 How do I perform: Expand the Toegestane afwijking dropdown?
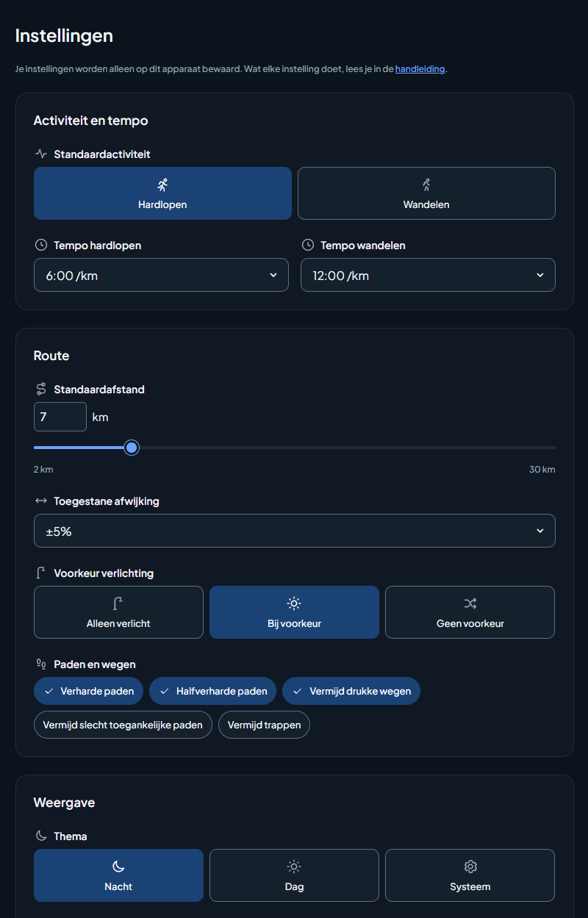pos(295,531)
